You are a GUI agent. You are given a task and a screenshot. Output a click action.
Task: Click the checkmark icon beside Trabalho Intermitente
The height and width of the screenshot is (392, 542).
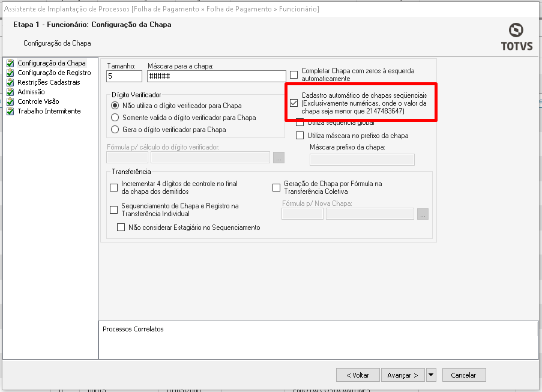click(10, 111)
